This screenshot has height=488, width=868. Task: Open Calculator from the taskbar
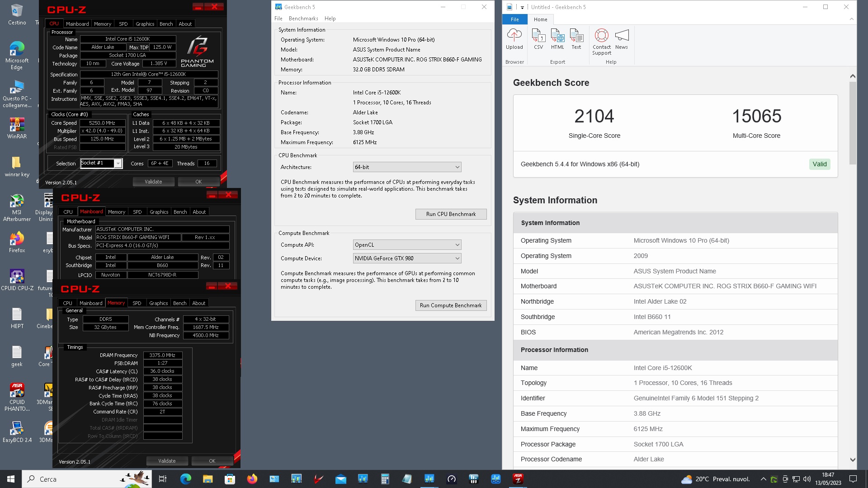pos(385,479)
